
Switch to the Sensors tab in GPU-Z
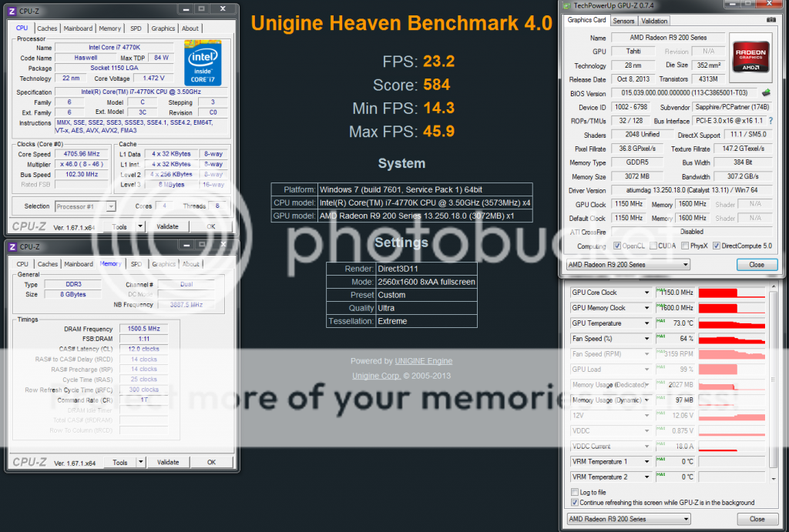[x=623, y=21]
